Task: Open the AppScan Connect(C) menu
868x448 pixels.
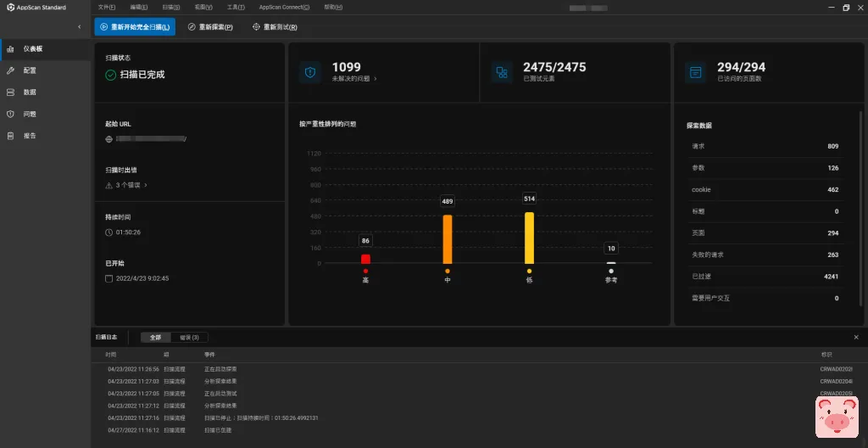Action: 284,7
